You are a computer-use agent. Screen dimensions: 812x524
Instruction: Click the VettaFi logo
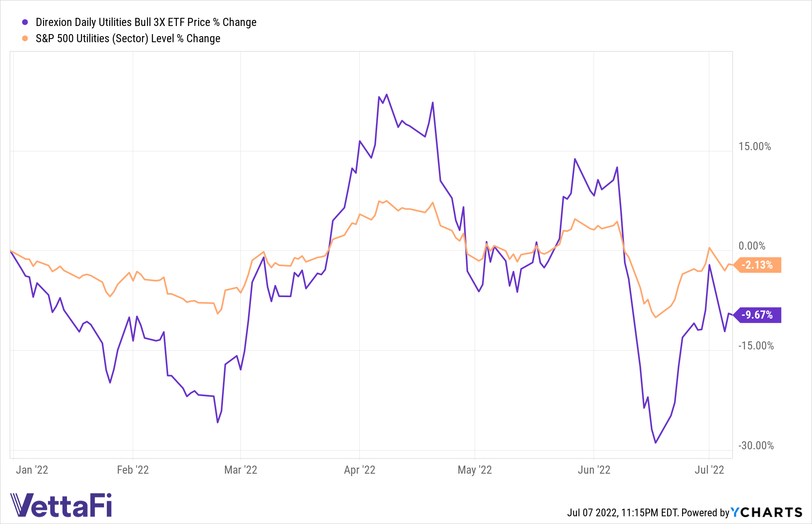61,505
